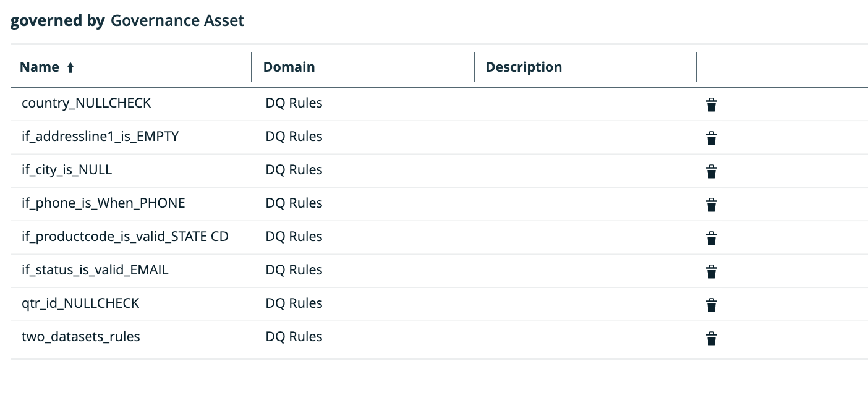Open the country_NULLCHECK asset
Image resolution: width=868 pixels, height=403 pixels.
pos(86,103)
